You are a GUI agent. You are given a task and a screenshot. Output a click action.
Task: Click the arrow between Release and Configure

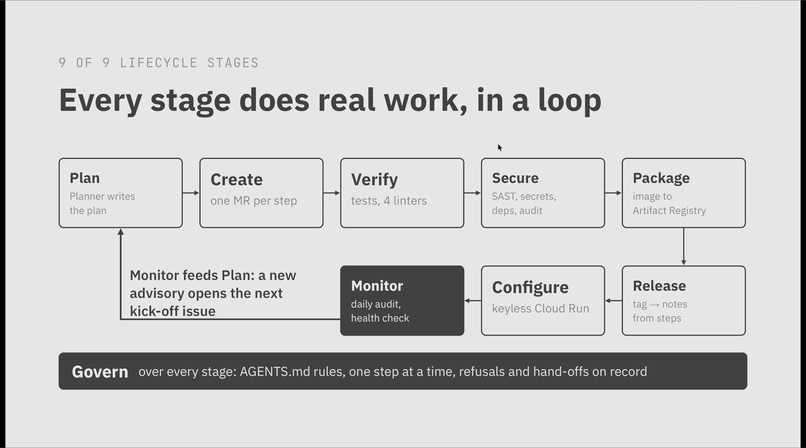613,301
